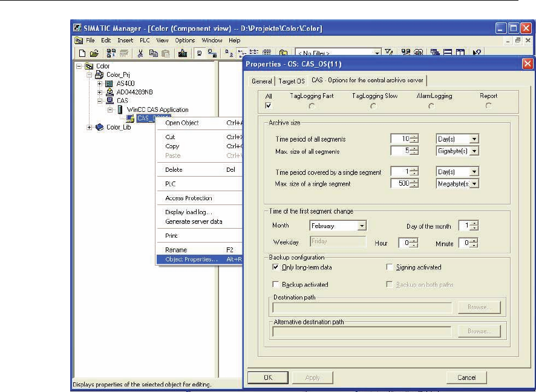This screenshot has width=536, height=392.
Task: Click the Day of the month stepper
Action: pos(474,226)
